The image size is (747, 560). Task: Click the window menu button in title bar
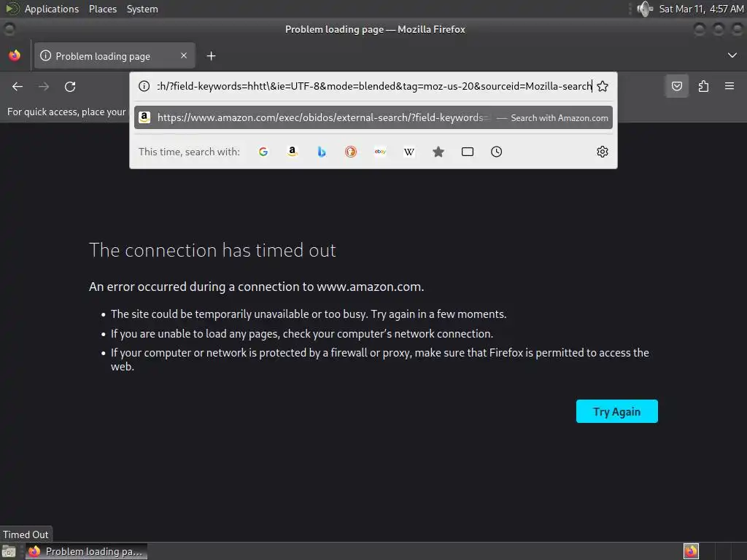coord(9,29)
